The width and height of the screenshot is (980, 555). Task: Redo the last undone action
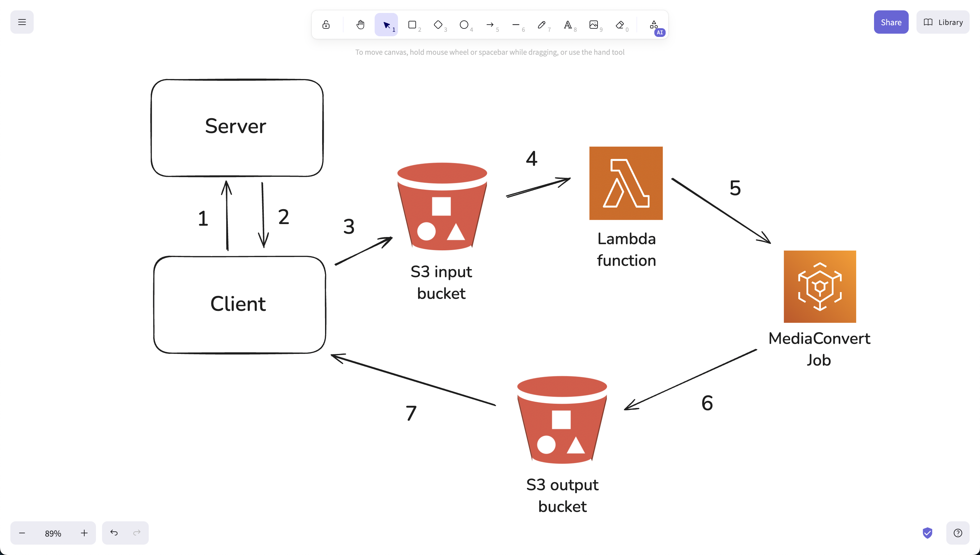tap(137, 533)
